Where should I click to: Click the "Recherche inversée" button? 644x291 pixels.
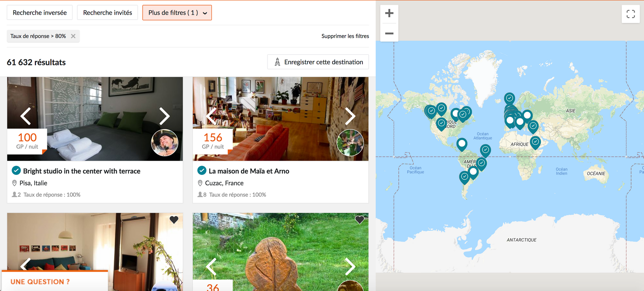pos(40,12)
